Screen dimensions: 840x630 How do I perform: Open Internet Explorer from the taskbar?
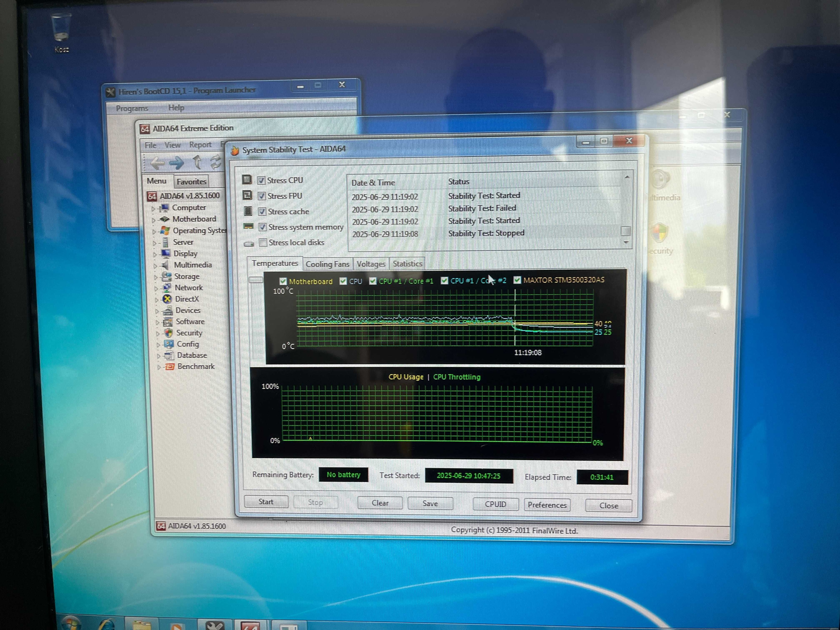[x=107, y=625]
